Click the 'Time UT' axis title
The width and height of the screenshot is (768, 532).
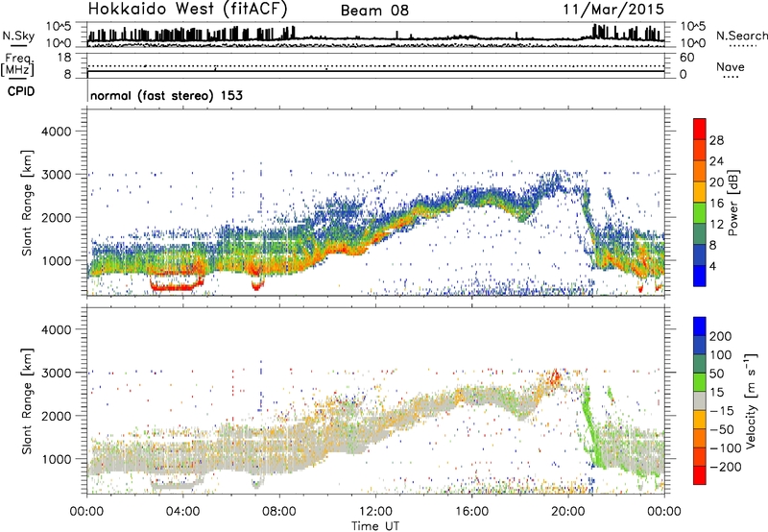tap(375, 525)
